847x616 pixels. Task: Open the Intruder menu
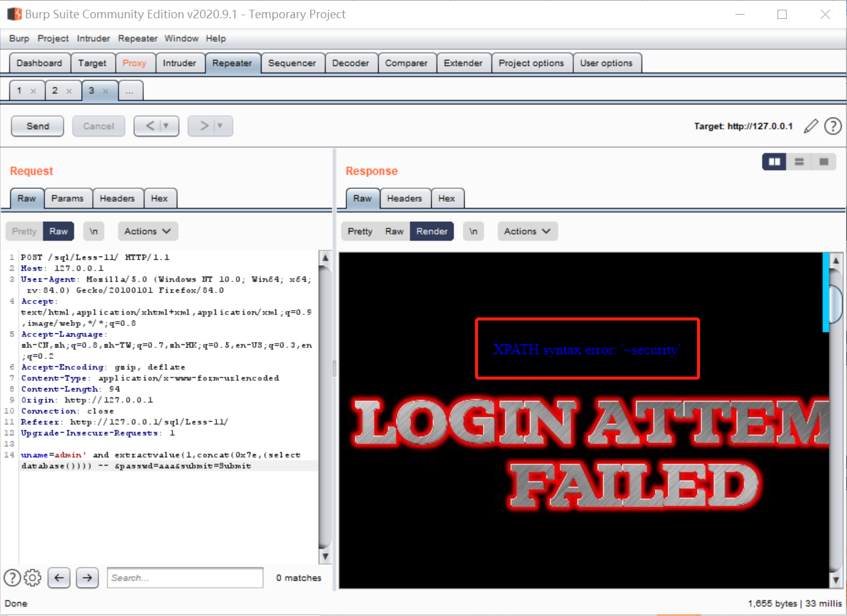point(93,38)
